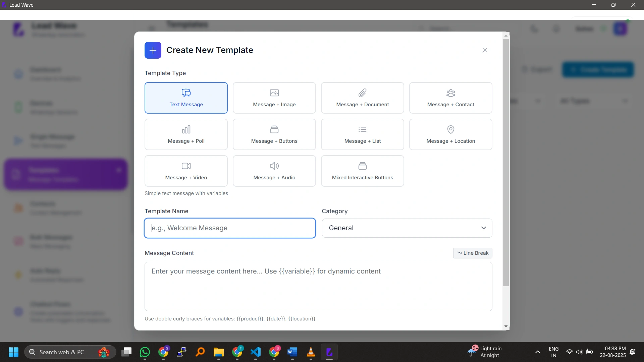Screen dimensions: 644x362
Task: Choose the Message + Poll template type
Action: coord(186,134)
